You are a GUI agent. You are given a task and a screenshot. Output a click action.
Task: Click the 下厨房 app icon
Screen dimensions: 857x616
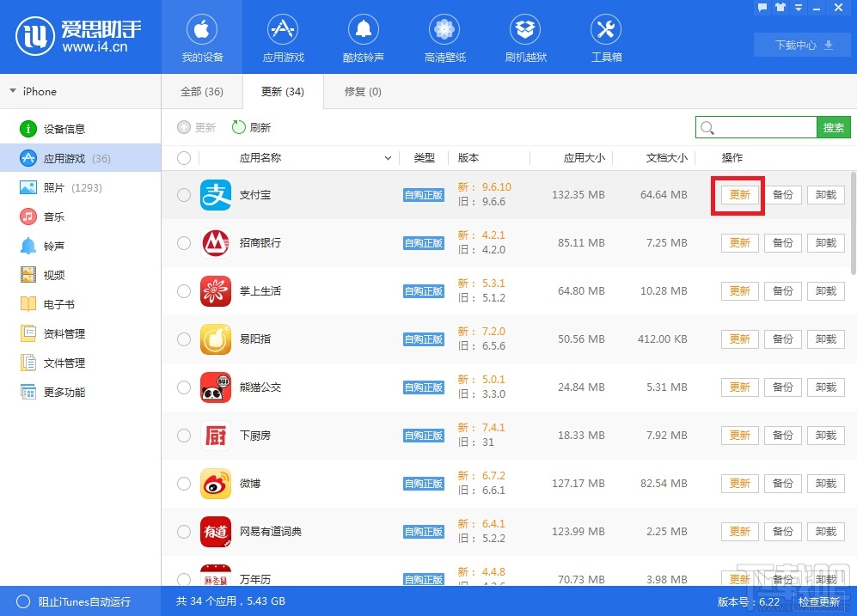[x=216, y=436]
